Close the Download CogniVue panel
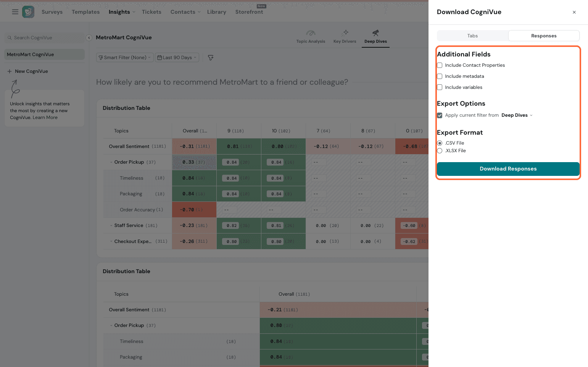 click(x=574, y=12)
